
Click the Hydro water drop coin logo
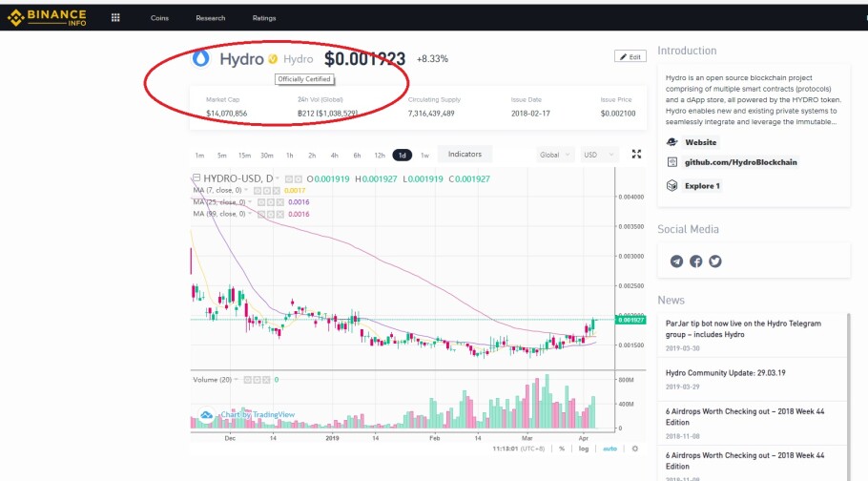[x=201, y=58]
